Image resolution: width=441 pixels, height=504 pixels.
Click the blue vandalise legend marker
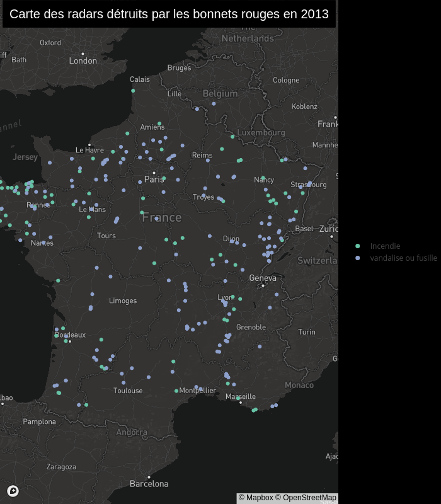tap(358, 258)
